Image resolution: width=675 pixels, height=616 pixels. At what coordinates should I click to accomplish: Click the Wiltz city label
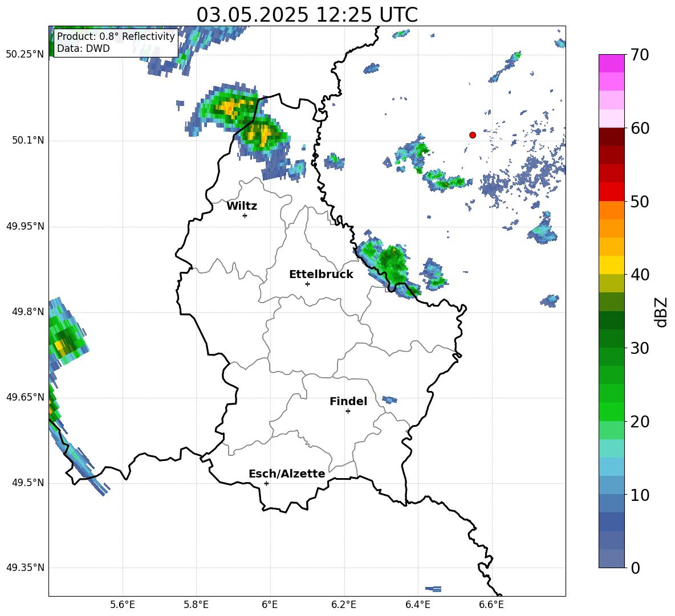click(x=242, y=206)
